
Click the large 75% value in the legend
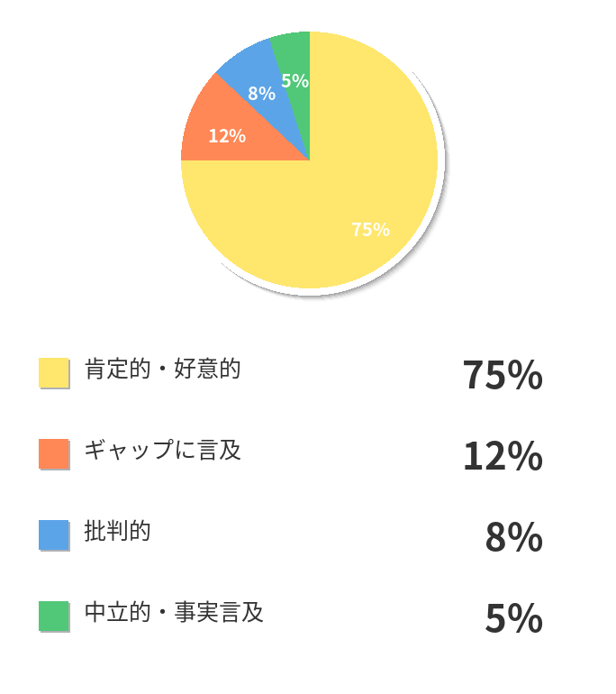503,375
